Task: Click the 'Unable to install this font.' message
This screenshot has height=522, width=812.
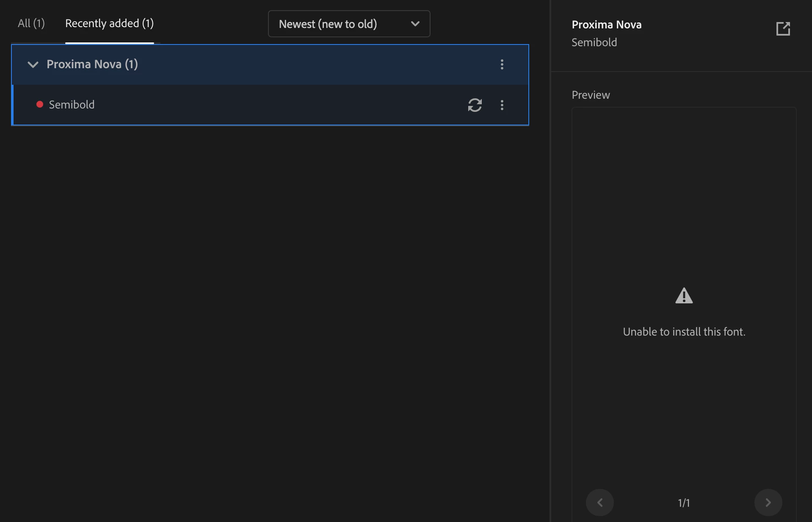Action: pos(684,331)
